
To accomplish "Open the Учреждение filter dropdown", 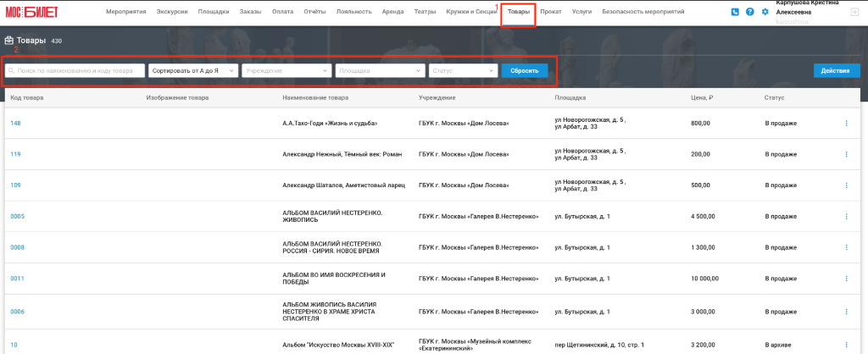I will (x=287, y=71).
